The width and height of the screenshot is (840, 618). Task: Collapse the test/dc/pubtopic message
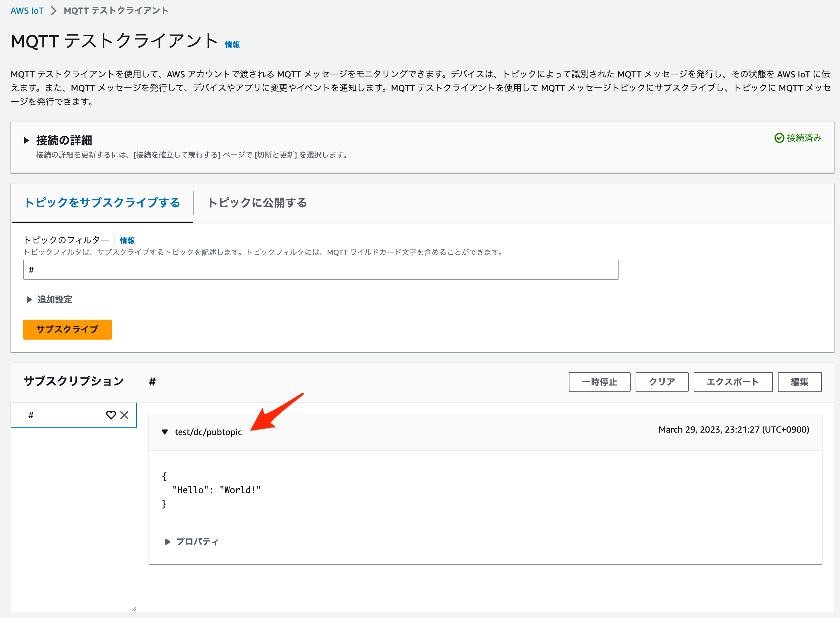165,432
